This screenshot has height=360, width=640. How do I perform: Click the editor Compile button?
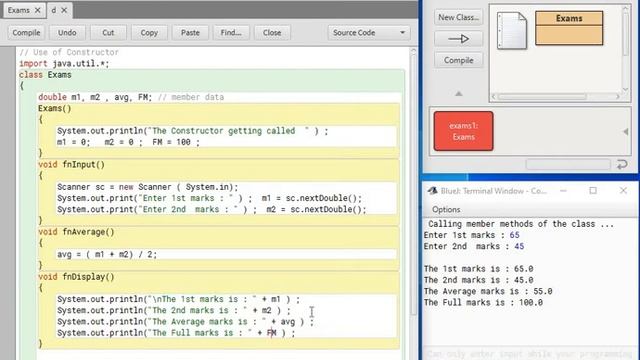coord(26,33)
